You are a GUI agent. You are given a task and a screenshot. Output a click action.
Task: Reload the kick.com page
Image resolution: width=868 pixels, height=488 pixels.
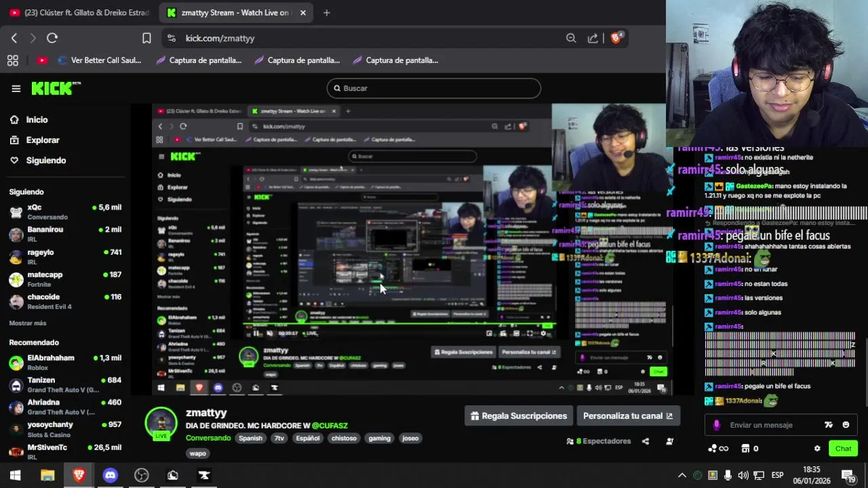[x=52, y=38]
